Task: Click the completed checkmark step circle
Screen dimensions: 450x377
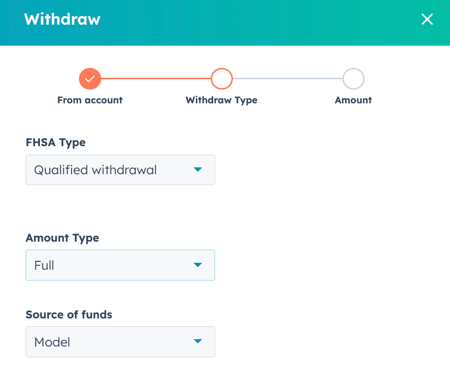Action: pos(90,79)
